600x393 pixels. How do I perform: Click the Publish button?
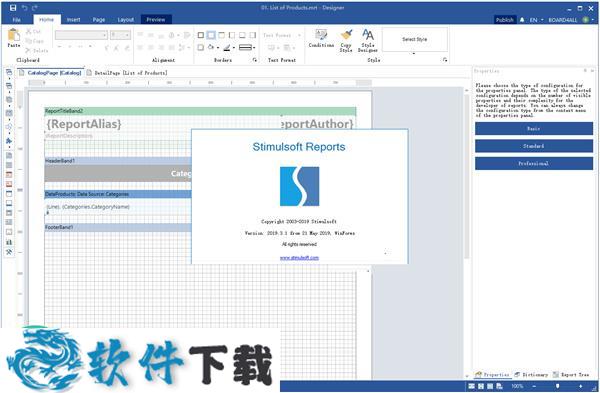[x=505, y=20]
